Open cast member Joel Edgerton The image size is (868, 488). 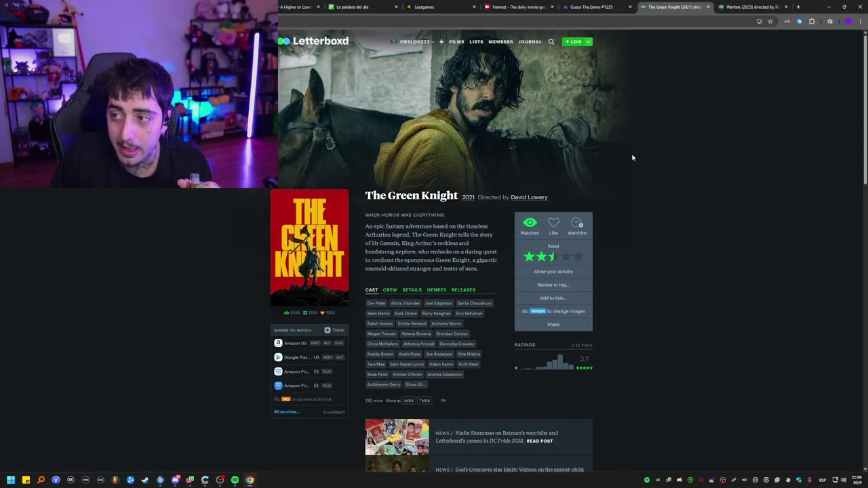438,303
